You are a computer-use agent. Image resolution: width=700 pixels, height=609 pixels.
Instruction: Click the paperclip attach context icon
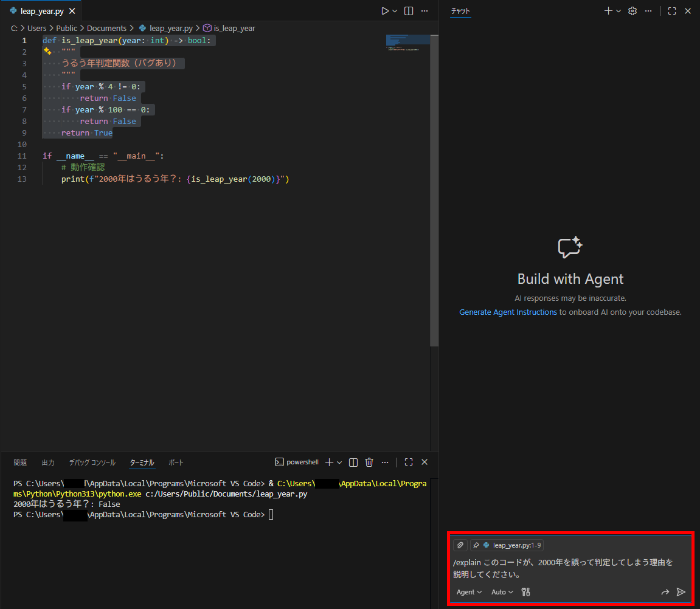(x=460, y=545)
